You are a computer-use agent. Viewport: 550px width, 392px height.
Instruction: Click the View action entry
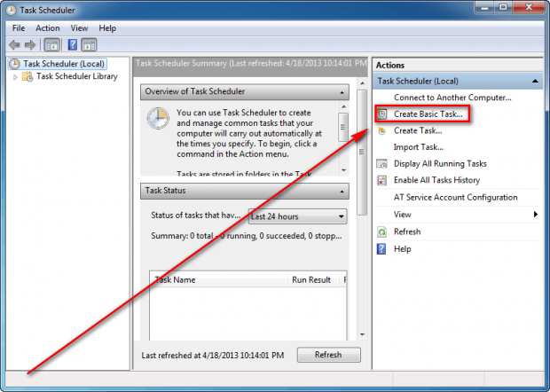tap(403, 215)
